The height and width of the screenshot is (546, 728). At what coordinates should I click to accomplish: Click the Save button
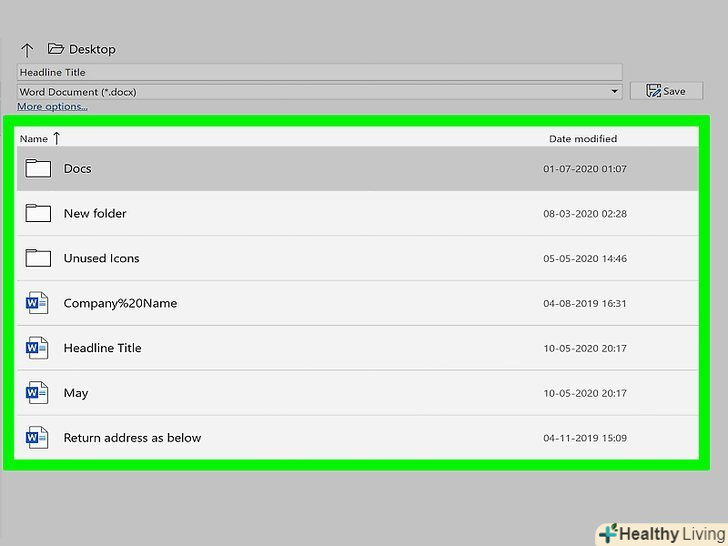click(x=666, y=91)
